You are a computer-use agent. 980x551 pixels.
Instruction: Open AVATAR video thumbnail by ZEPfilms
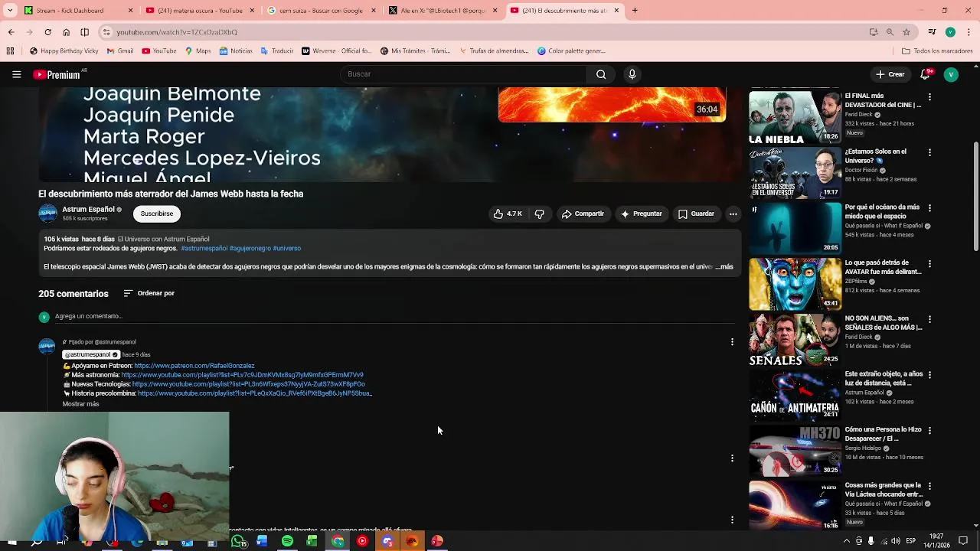click(x=795, y=284)
